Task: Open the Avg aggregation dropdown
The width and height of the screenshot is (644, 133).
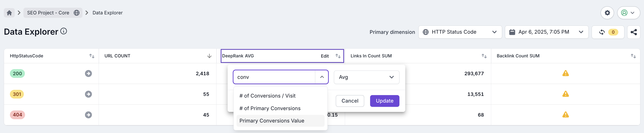Action: coord(366,77)
